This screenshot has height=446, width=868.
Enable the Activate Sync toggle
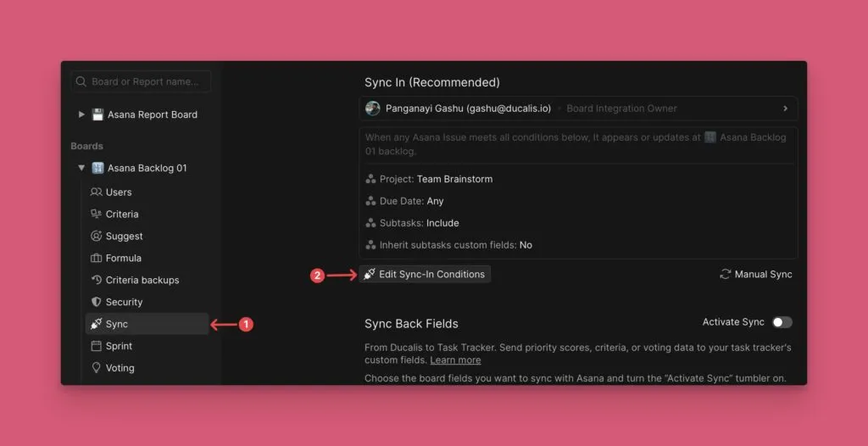pyautogui.click(x=782, y=322)
